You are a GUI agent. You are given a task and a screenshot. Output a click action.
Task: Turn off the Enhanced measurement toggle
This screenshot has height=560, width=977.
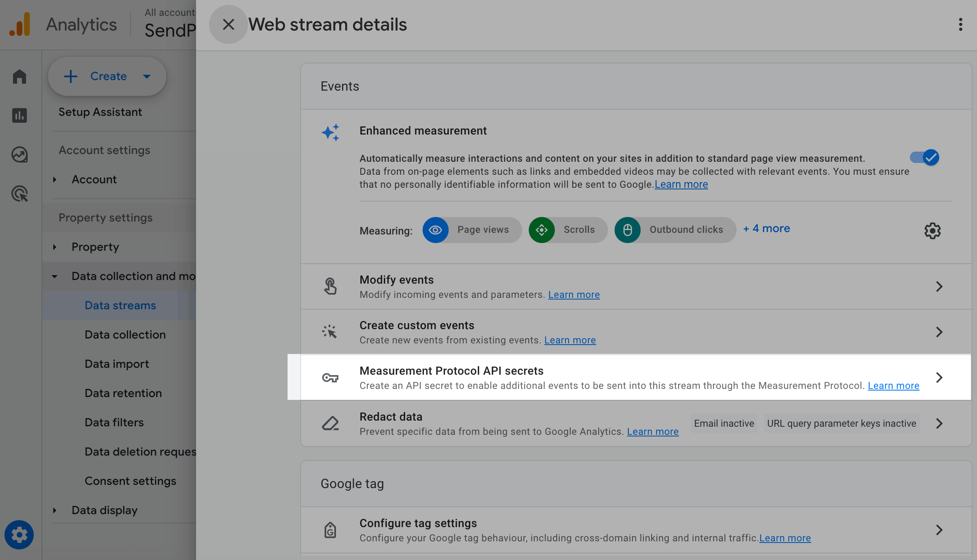(x=925, y=158)
